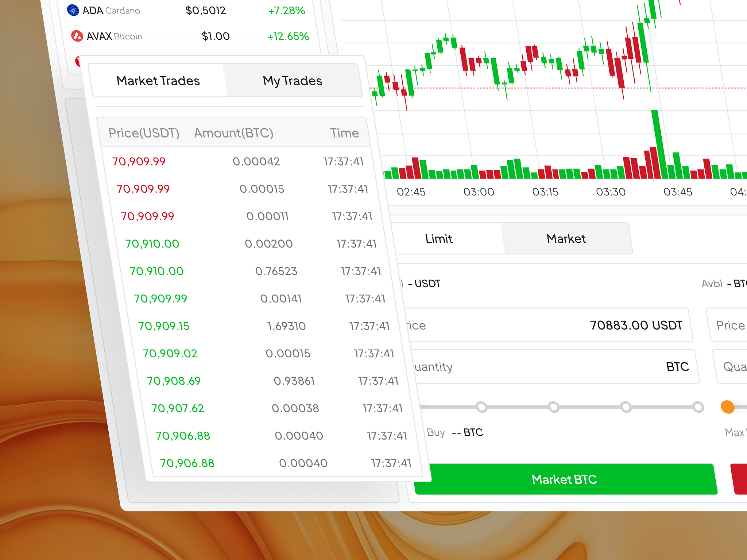Screen dimensions: 747x560
Task: Click the ADA +7.28% change value
Action: [x=287, y=11]
